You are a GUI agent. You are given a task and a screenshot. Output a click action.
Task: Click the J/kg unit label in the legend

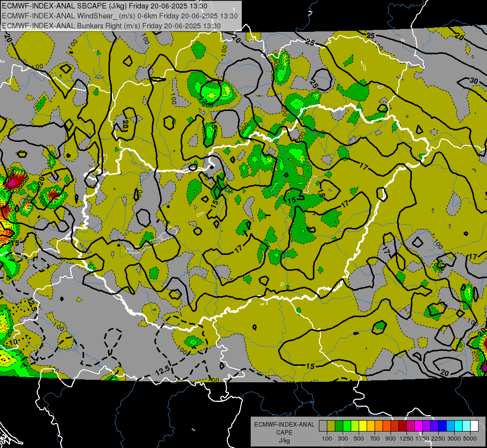point(284,440)
